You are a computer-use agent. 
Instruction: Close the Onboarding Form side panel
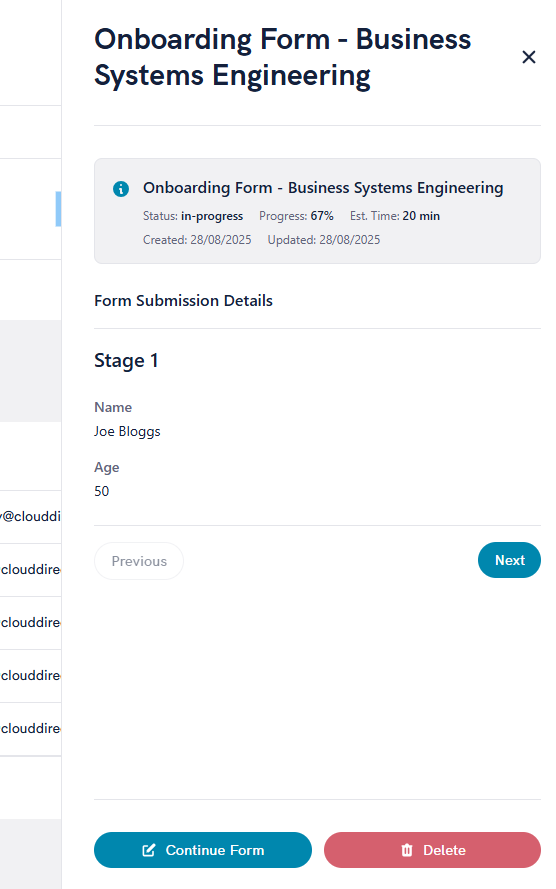528,57
